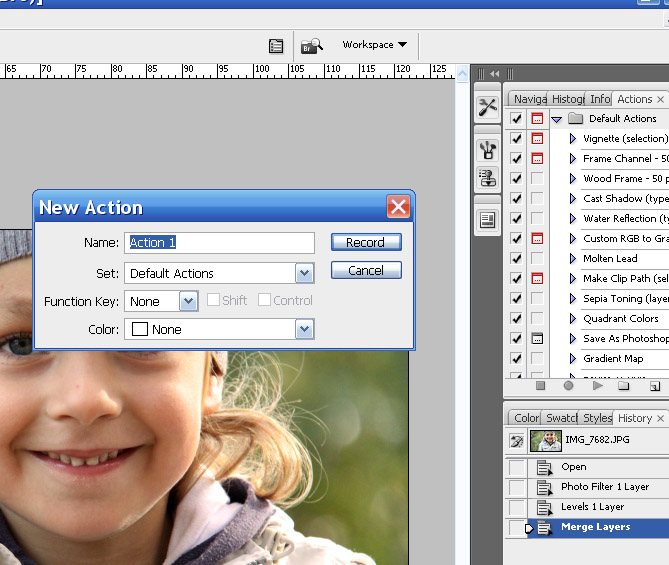
Task: Create new set folder icon in Actions
Action: coord(624,386)
